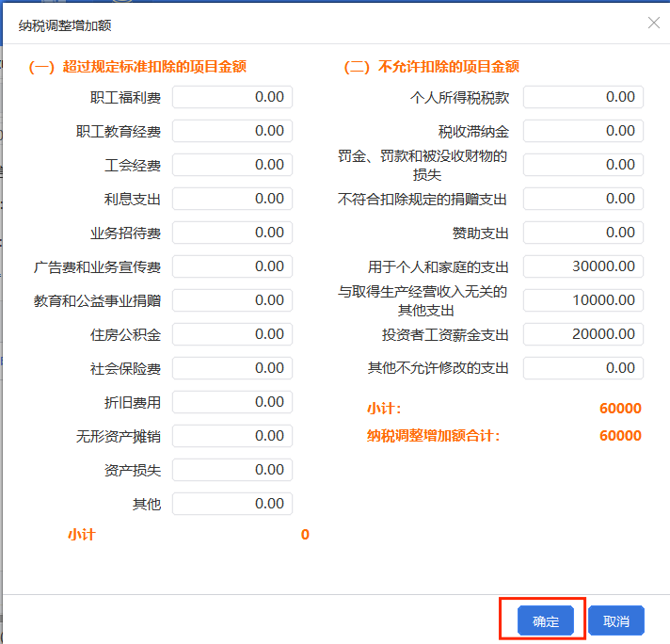
Task: Edit the 职工教育经费 amount field
Action: (232, 131)
